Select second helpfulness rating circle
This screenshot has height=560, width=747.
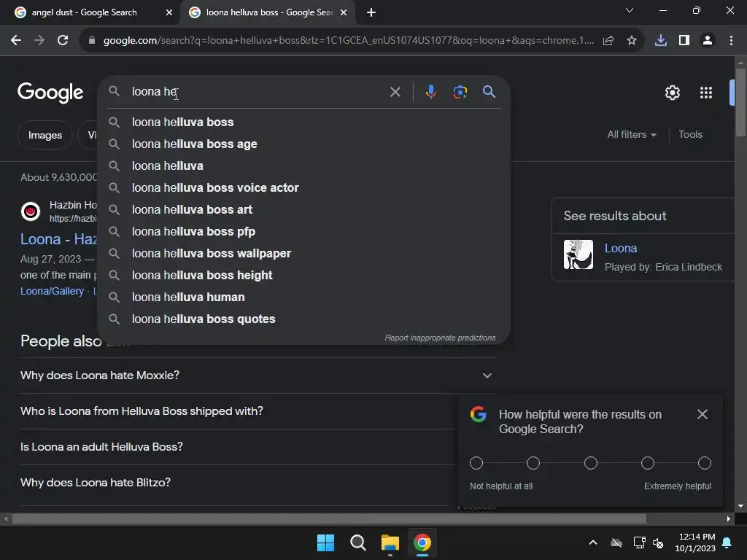tap(533, 463)
